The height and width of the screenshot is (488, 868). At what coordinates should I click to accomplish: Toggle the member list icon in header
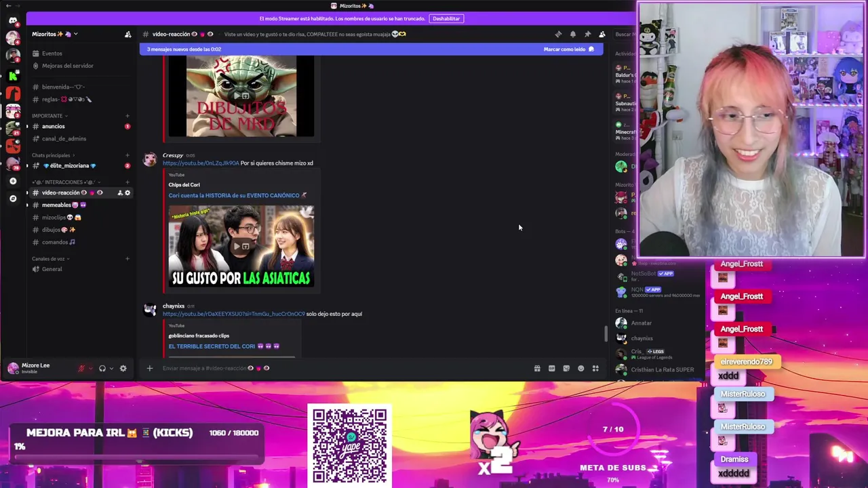602,34
